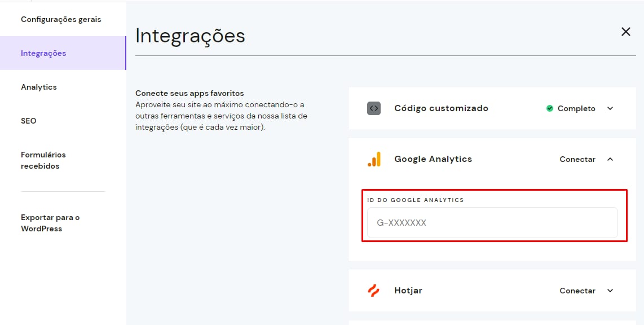Click Conectar next to Google Analytics

577,159
